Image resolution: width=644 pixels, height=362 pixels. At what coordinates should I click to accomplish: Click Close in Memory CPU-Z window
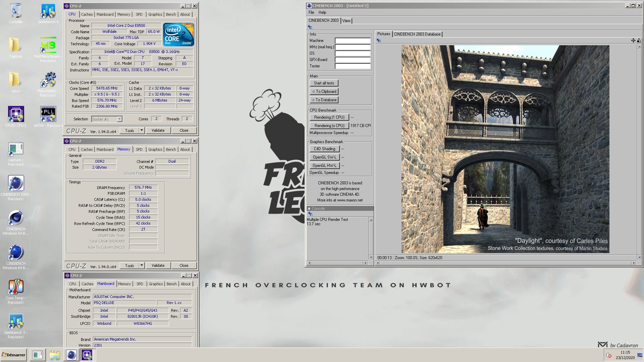click(184, 265)
